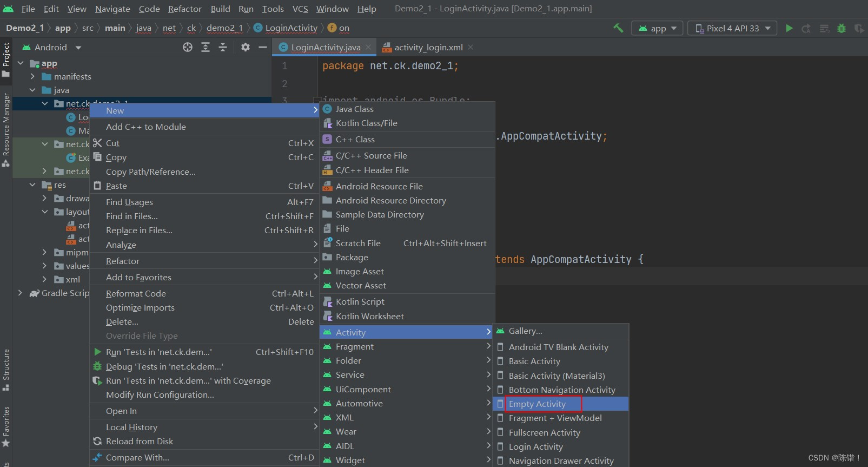Viewport: 868px width, 467px height.
Task: Open Gallery... in Activity submenu
Action: (561, 331)
